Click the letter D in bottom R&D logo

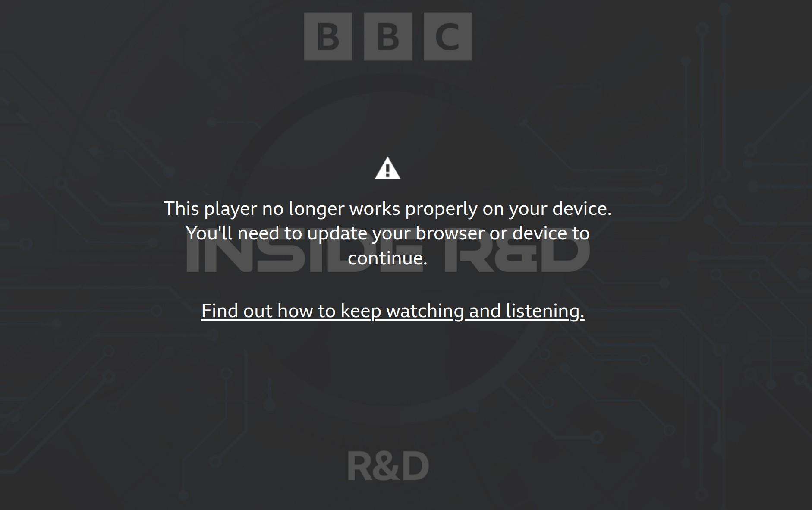(x=415, y=466)
